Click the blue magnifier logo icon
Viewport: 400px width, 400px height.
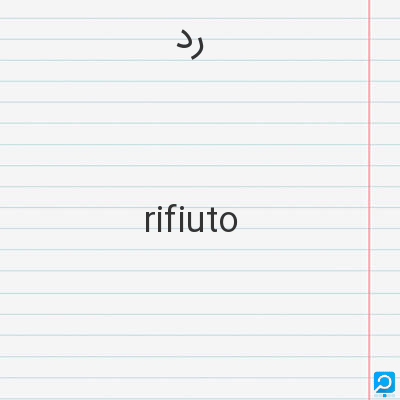point(384,382)
